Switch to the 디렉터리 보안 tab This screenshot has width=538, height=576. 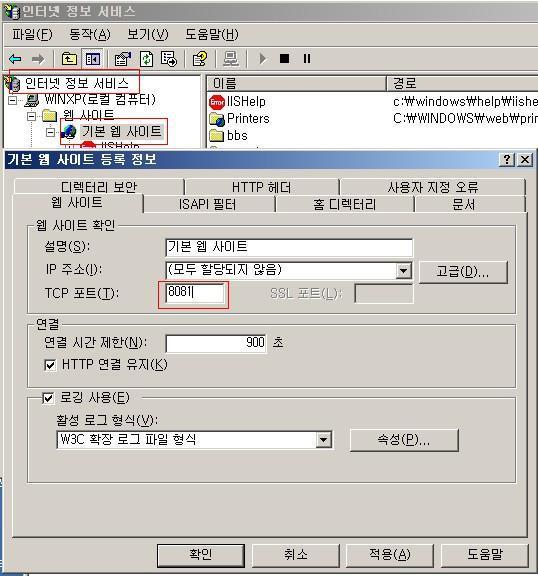click(x=99, y=187)
